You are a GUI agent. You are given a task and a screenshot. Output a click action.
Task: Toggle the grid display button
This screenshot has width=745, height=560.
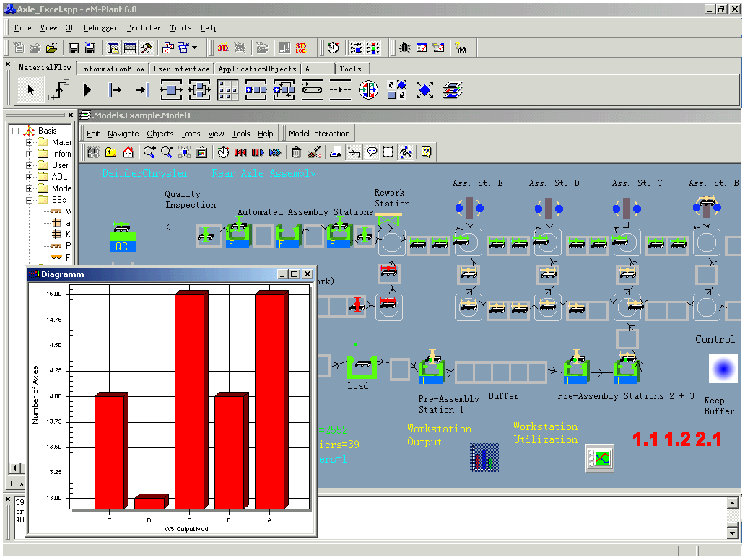click(388, 152)
